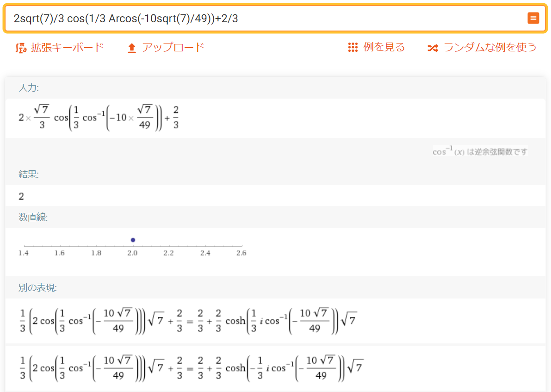Click the grid icon beside 例を見る
Screen dimensions: 551x392
[353, 48]
